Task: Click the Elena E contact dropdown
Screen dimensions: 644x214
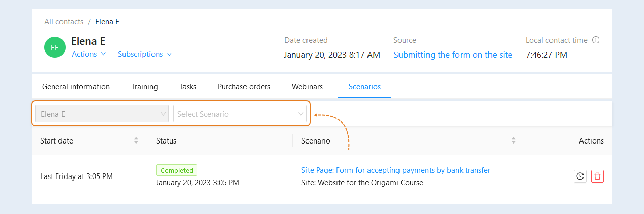Action: pos(102,114)
